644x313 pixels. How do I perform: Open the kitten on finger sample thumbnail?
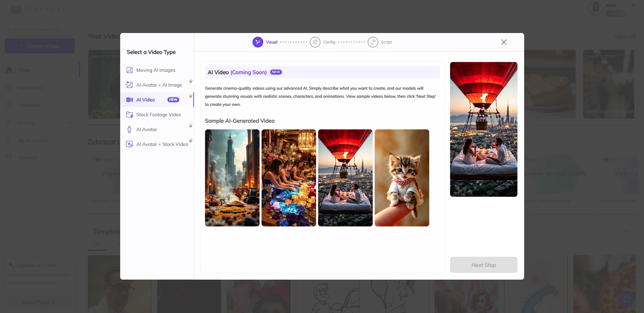(x=402, y=178)
